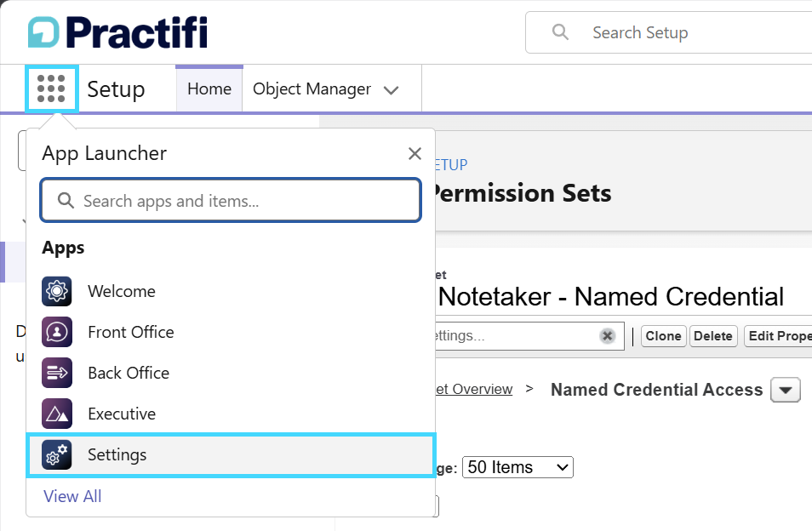Select the Front Office app icon
The height and width of the screenshot is (531, 812).
(x=57, y=332)
